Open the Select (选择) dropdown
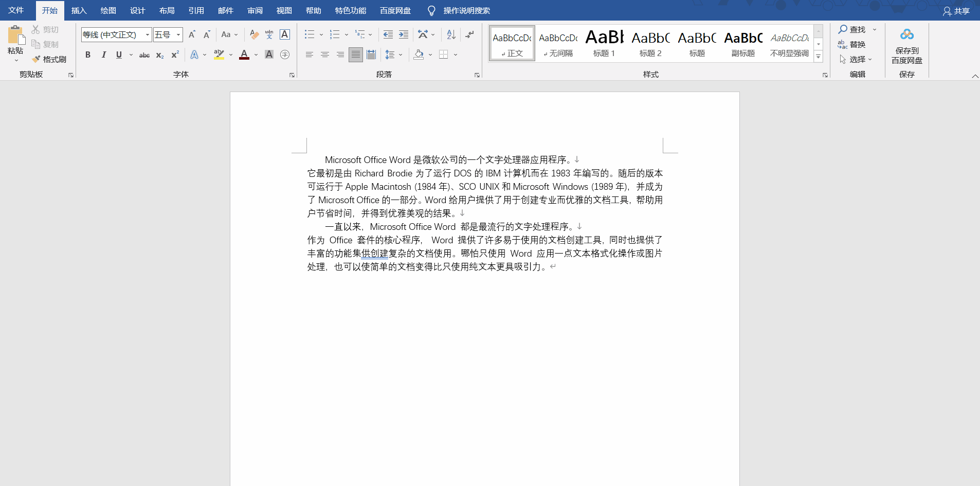This screenshot has height=486, width=980. click(x=856, y=59)
